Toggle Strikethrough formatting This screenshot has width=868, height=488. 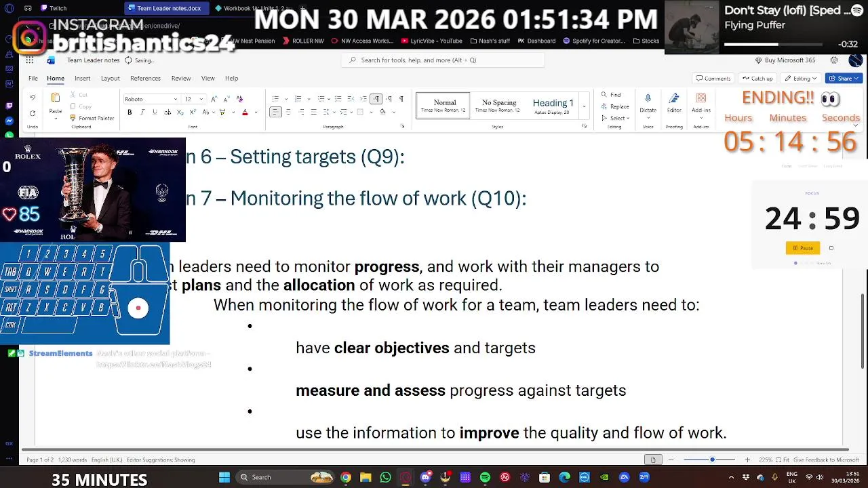167,113
